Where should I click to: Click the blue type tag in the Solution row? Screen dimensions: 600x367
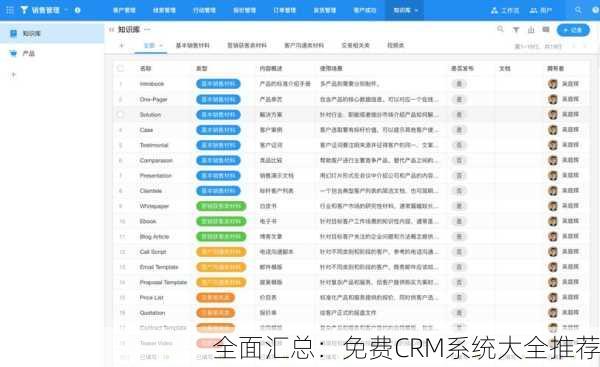click(x=218, y=114)
